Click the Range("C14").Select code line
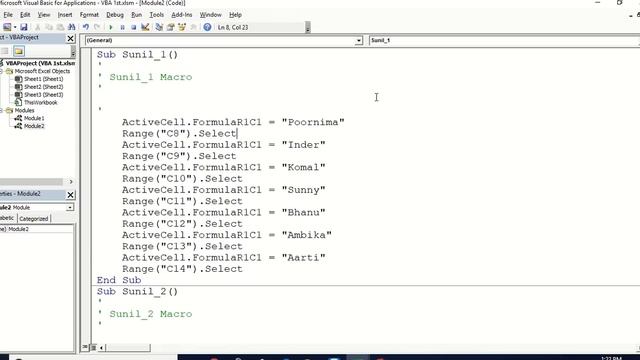The height and width of the screenshot is (360, 640). point(182,269)
